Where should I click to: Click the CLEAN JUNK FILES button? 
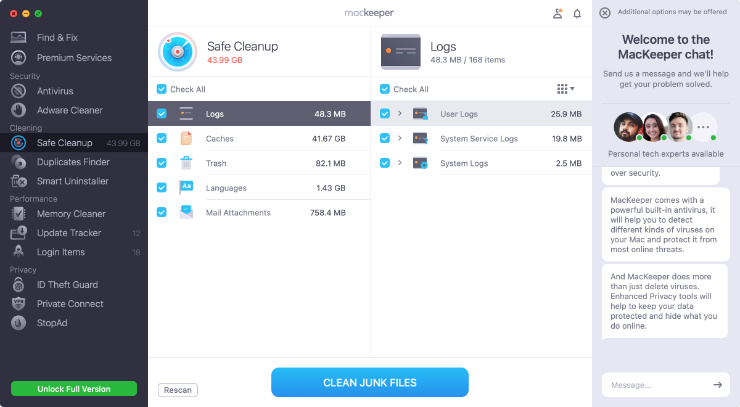point(370,382)
